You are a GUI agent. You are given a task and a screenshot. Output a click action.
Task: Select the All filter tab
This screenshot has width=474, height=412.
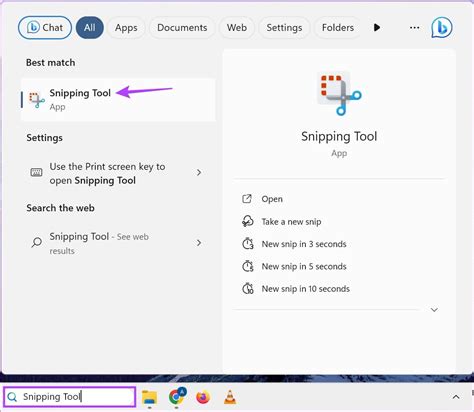click(90, 28)
